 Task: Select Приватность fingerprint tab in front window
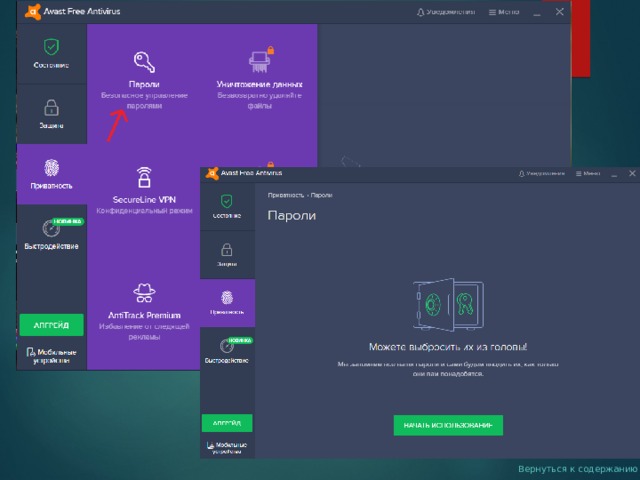(x=227, y=303)
